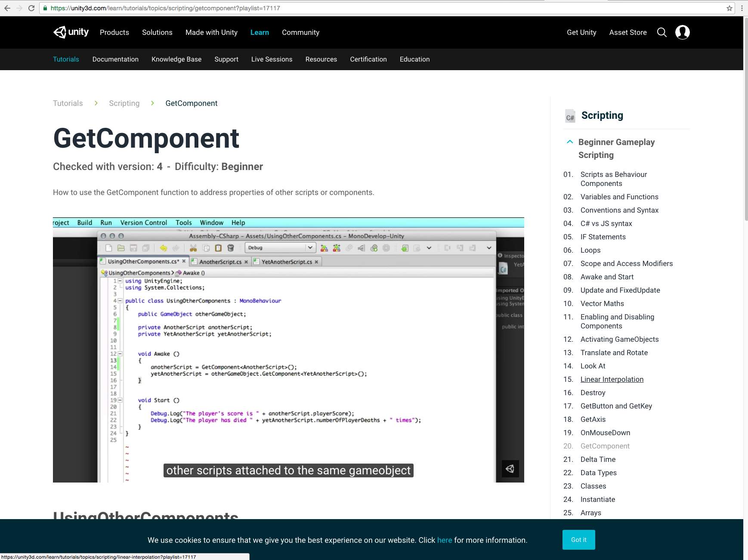Open GetAxis lesson
Viewport: 748px width, 560px height.
593,419
